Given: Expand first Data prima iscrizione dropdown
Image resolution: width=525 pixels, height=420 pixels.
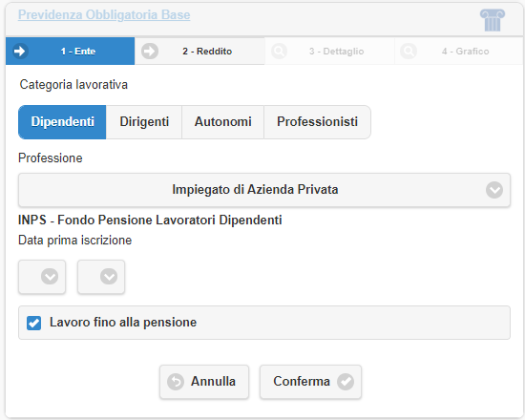Looking at the screenshot, I should [x=42, y=277].
